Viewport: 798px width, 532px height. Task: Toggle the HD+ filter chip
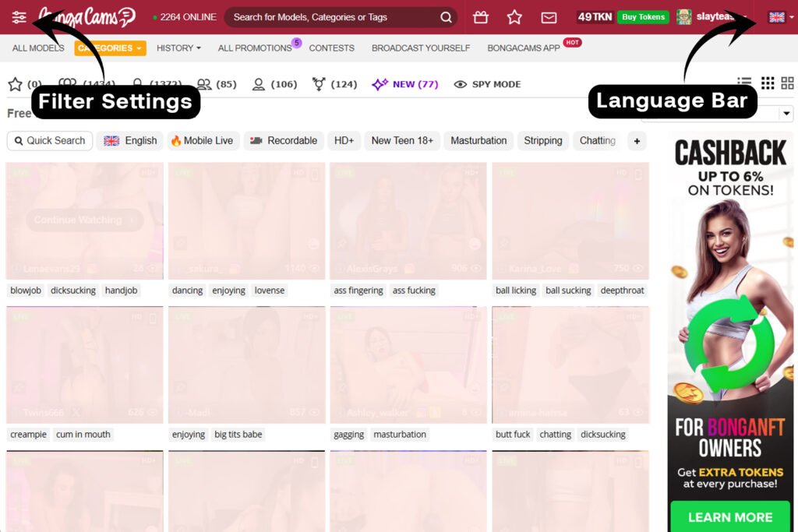click(344, 141)
